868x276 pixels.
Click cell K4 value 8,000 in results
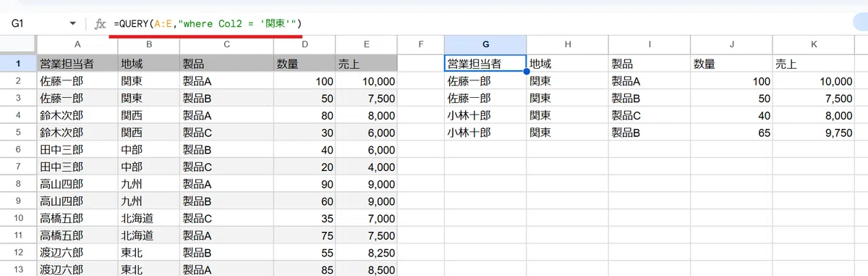point(814,115)
